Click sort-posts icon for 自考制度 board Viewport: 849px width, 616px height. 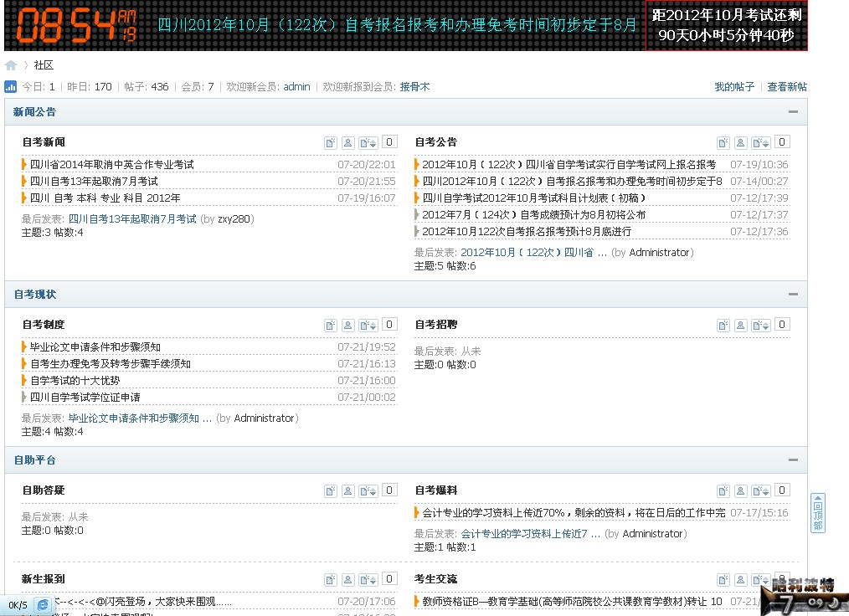click(x=368, y=326)
